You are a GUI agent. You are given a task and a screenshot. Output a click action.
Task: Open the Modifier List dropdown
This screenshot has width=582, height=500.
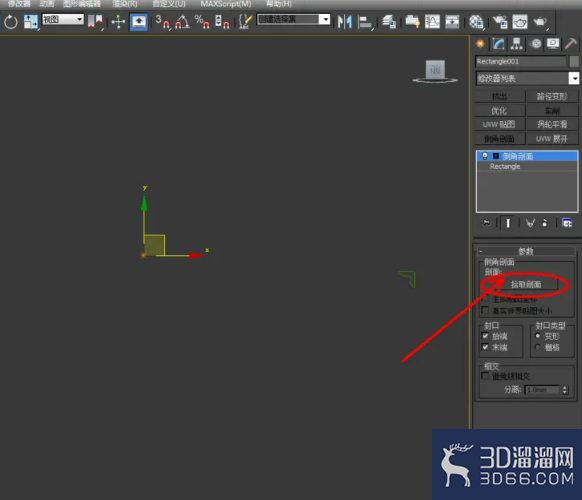point(527,78)
